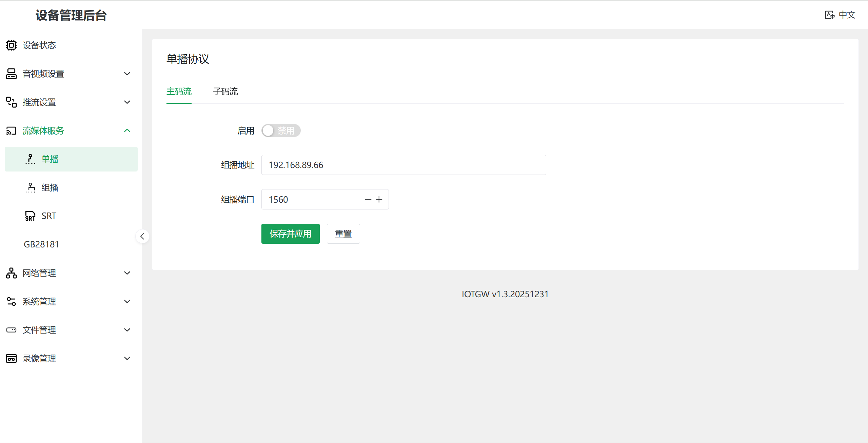868x443 pixels.
Task: Click the recording management icon
Action: pos(11,358)
